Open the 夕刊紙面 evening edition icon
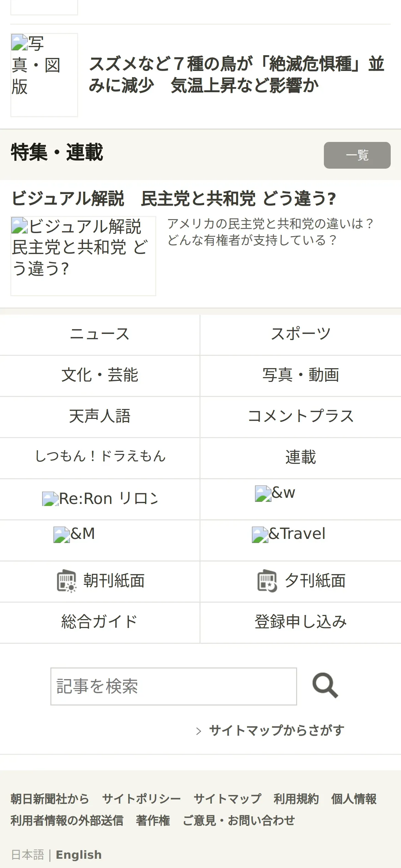Screen dimensions: 401x868 tap(267, 581)
